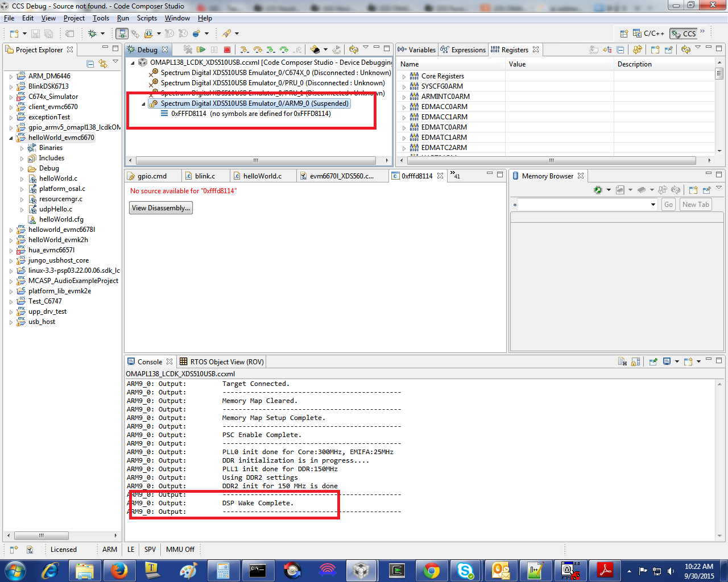Open the Memory Browser address dropdown
Image resolution: width=728 pixels, height=582 pixels.
pyautogui.click(x=653, y=205)
